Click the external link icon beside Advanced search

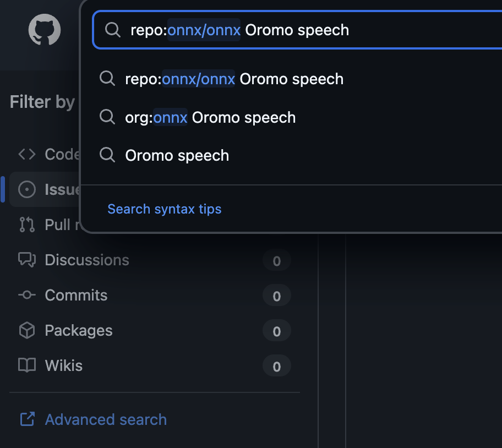pyautogui.click(x=27, y=419)
